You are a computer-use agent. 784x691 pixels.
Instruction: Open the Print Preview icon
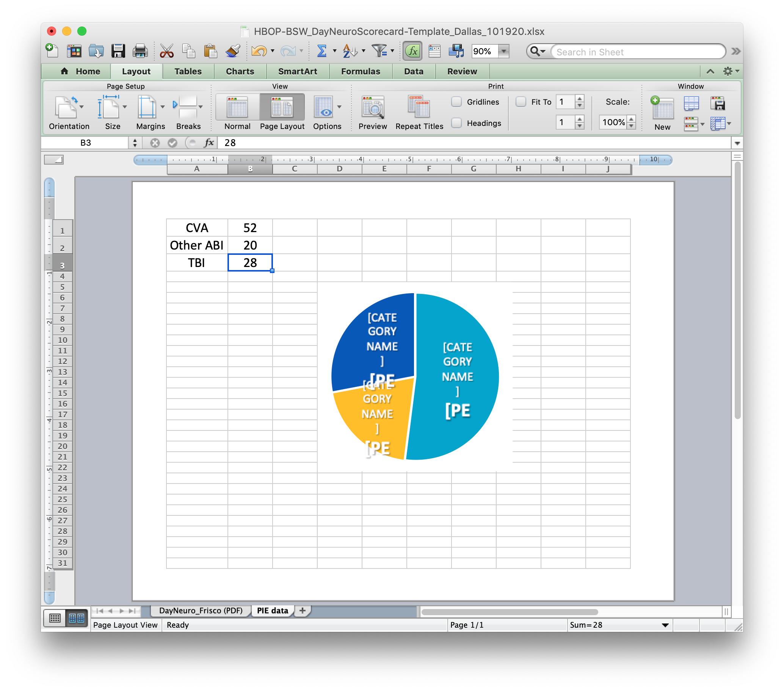[x=372, y=107]
